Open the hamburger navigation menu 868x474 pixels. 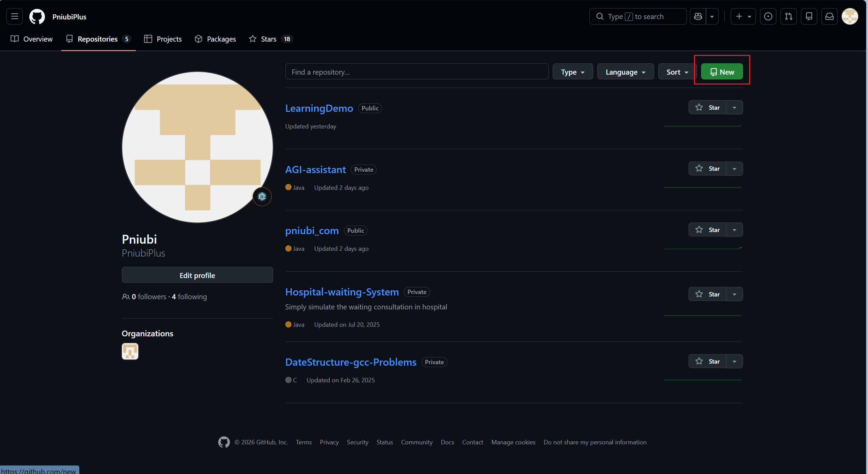pyautogui.click(x=15, y=16)
